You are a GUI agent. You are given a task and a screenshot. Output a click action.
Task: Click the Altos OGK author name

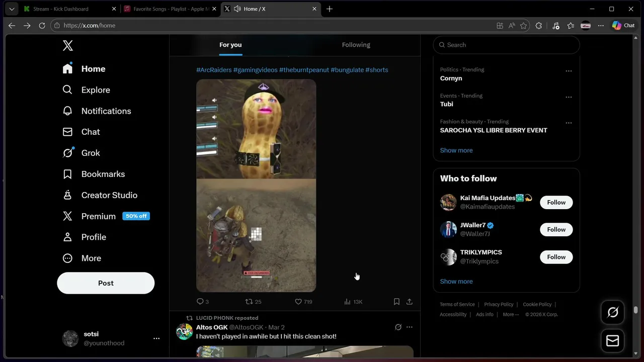[x=212, y=327]
